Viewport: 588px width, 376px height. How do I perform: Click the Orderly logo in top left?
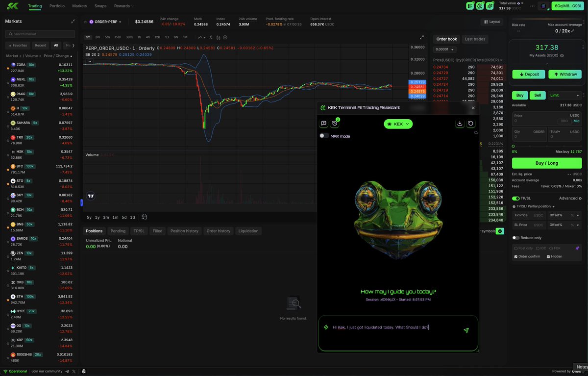coord(13,6)
